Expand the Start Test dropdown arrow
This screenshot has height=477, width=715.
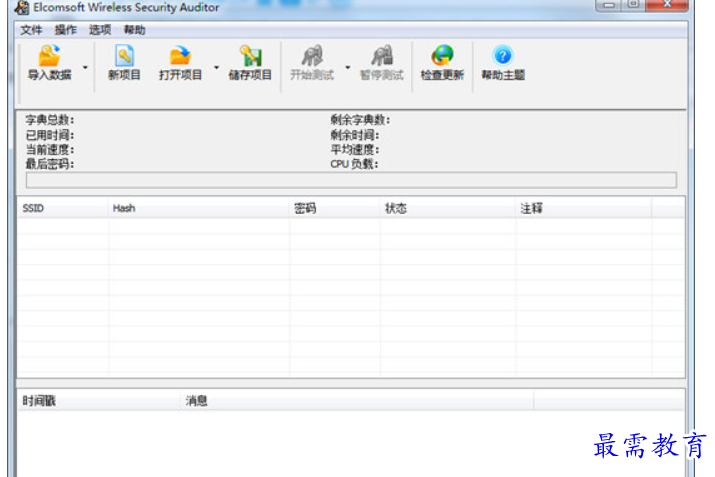tap(348, 67)
